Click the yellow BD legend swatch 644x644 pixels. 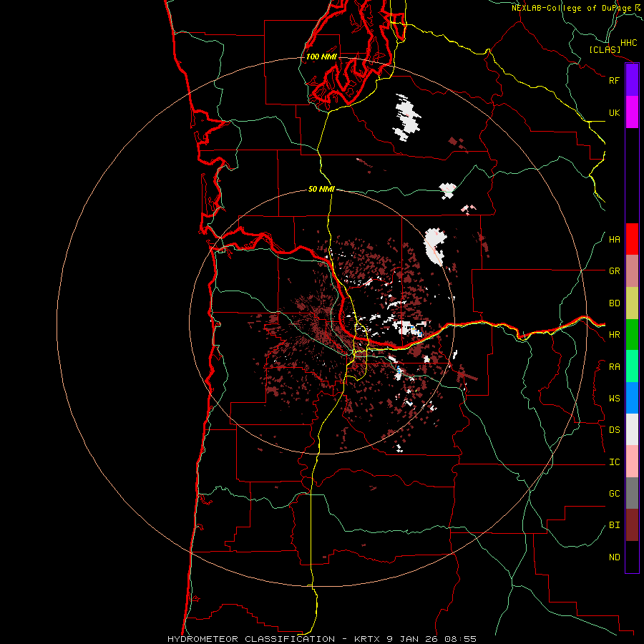point(632,303)
